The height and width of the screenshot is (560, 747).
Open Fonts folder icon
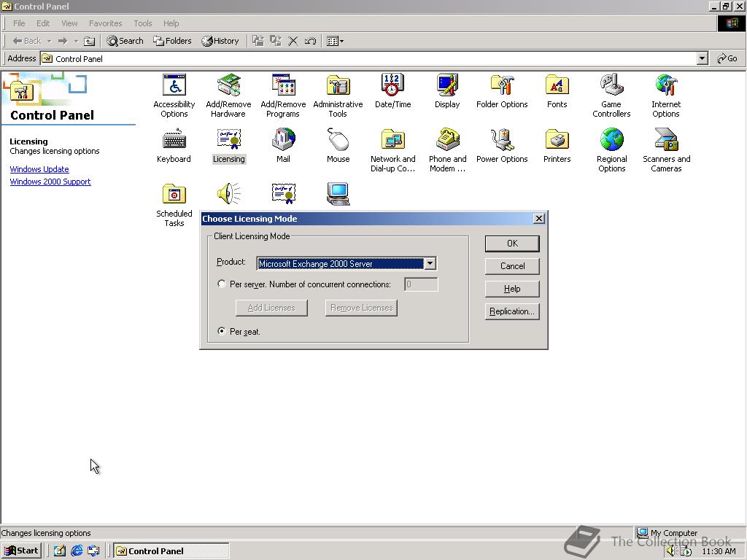(557, 90)
